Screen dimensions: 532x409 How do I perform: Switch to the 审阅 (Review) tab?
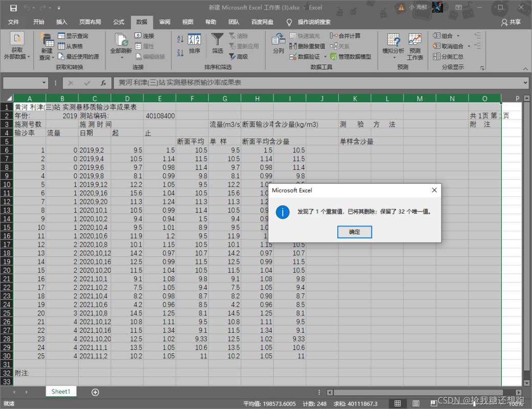coord(165,22)
